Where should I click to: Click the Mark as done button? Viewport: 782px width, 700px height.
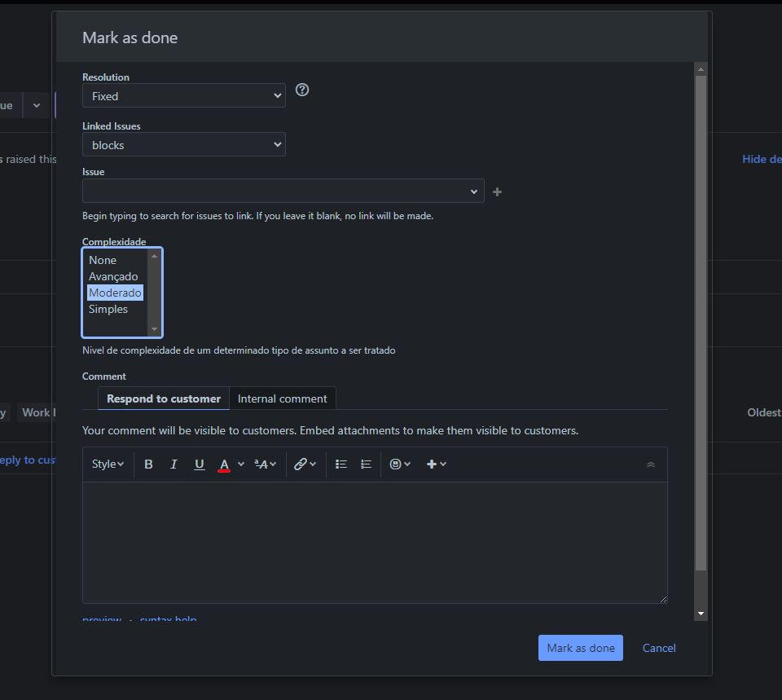580,648
